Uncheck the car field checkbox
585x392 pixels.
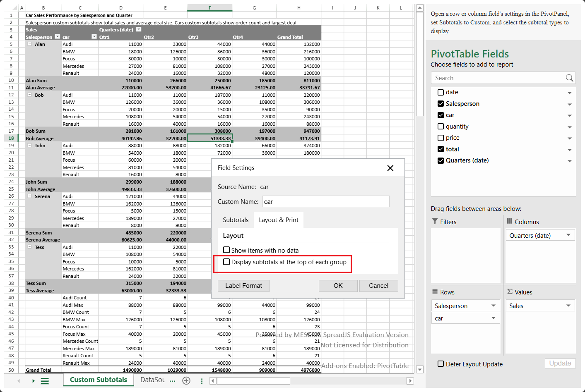click(x=441, y=115)
